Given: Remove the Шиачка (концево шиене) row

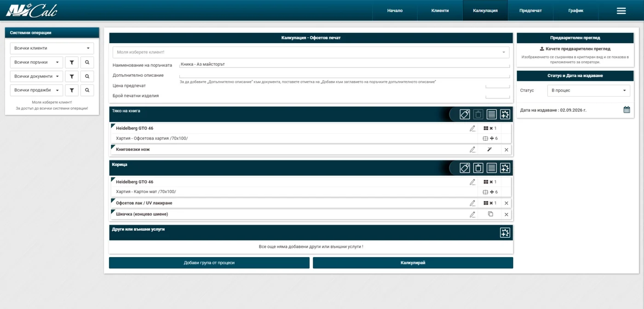Looking at the screenshot, I should point(506,214).
